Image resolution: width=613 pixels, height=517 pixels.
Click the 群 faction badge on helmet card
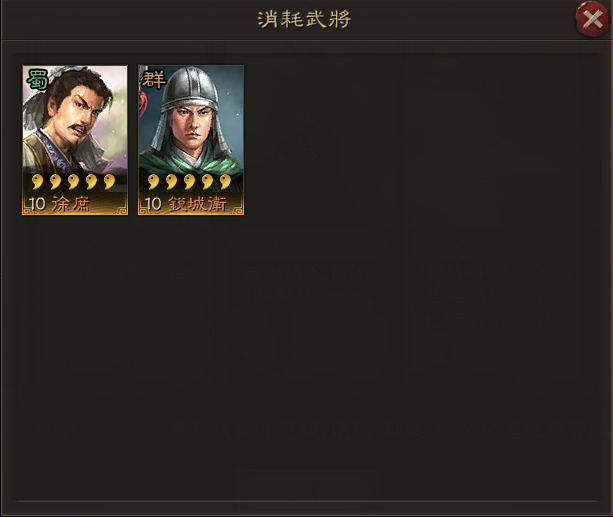154,79
